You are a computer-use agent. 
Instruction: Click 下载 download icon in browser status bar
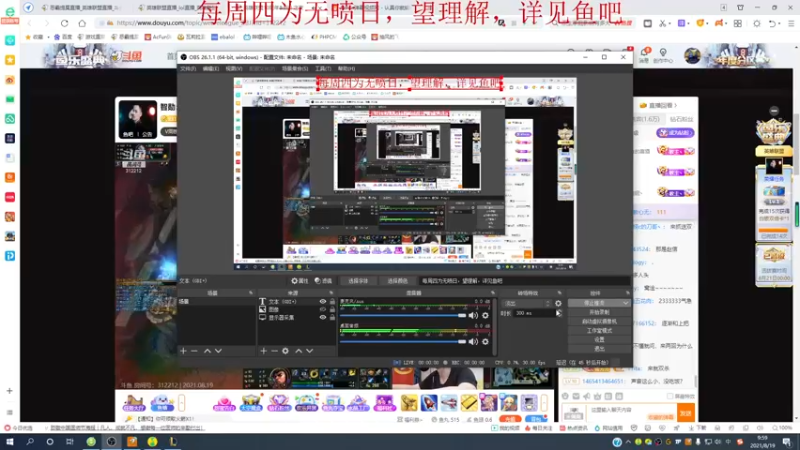698,428
